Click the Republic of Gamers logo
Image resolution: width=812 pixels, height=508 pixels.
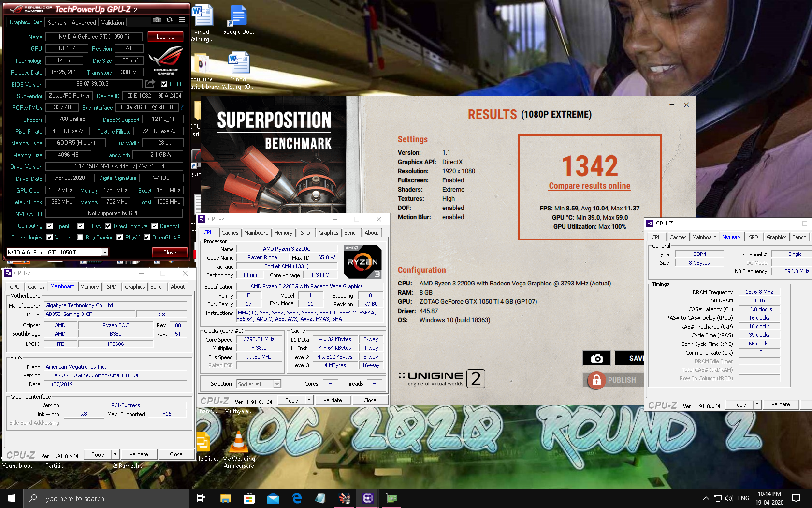coord(166,61)
